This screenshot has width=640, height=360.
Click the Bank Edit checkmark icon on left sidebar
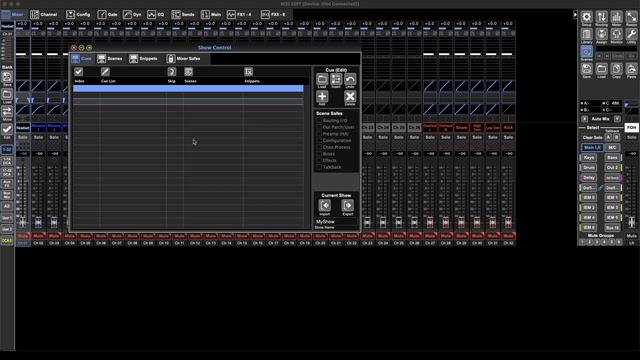pos(7,130)
